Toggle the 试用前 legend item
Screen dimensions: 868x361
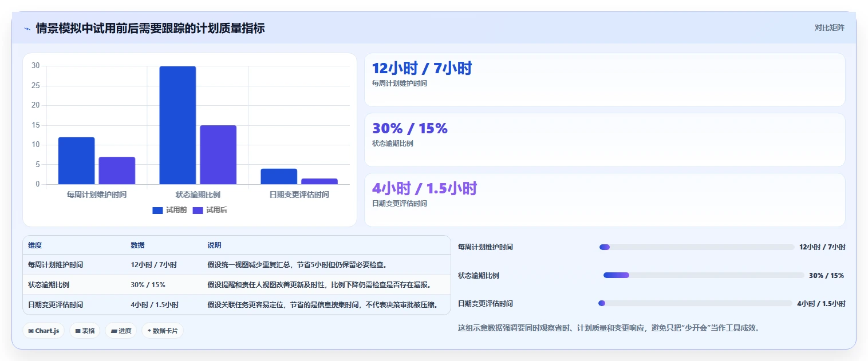click(x=169, y=210)
